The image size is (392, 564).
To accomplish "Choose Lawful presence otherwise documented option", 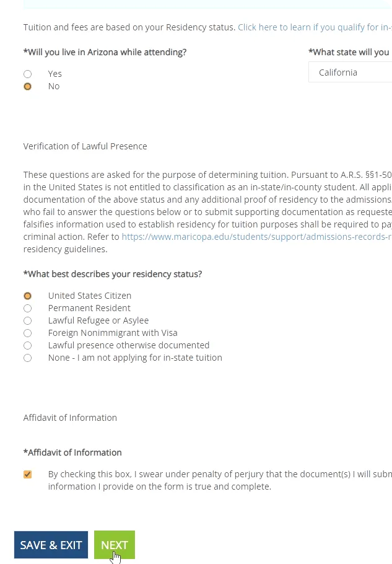I will pyautogui.click(x=28, y=346).
